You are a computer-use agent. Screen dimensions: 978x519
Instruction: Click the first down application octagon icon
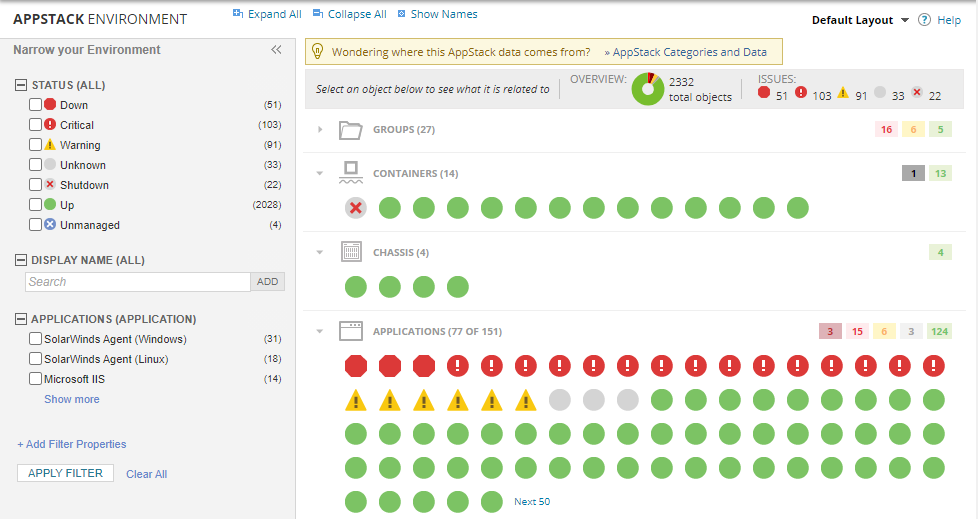coord(356,365)
